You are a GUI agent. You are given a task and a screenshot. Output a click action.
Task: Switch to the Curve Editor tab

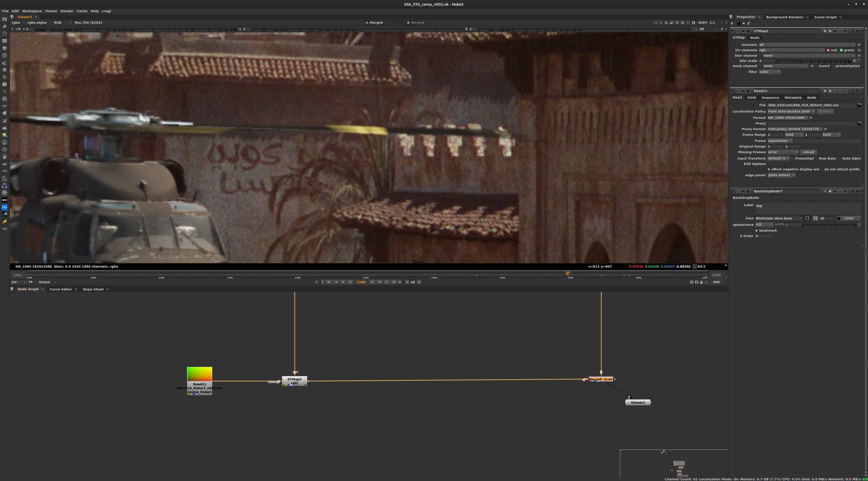click(x=61, y=289)
